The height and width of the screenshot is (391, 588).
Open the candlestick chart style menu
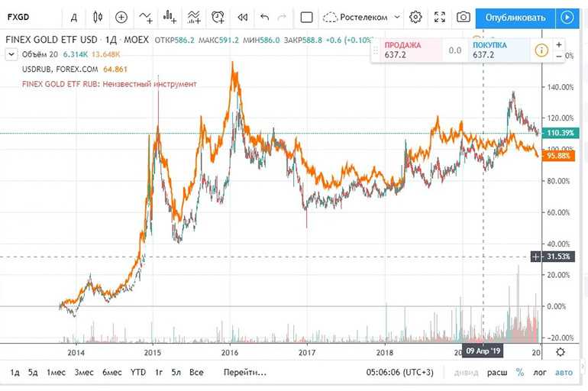click(x=98, y=18)
